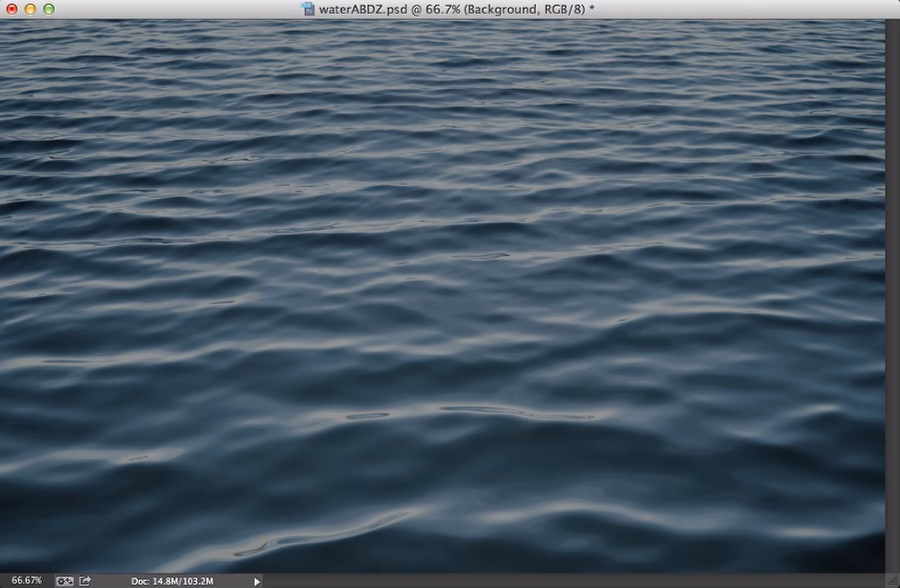This screenshot has width=900, height=588.
Task: Click the center of the water image
Action: [x=442, y=296]
